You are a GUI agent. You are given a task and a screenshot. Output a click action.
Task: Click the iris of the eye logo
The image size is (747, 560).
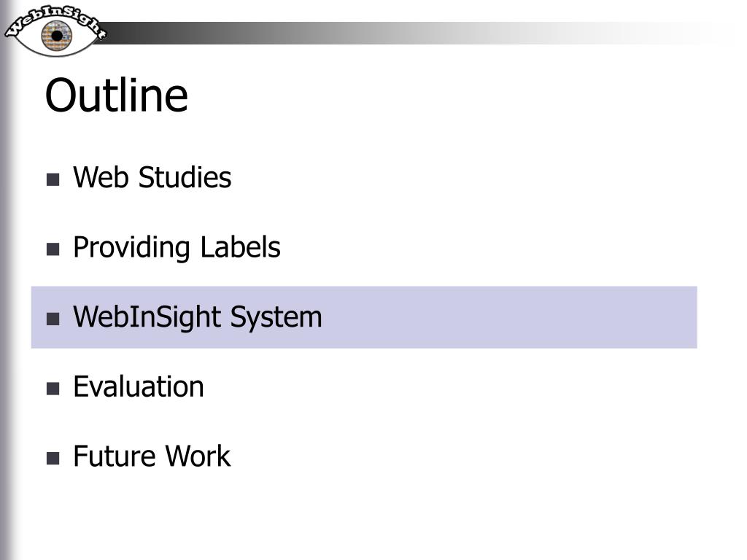[57, 36]
